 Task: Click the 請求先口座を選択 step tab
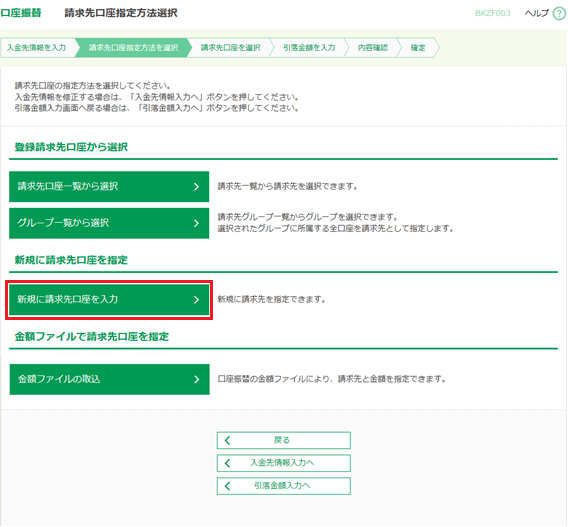tap(231, 47)
